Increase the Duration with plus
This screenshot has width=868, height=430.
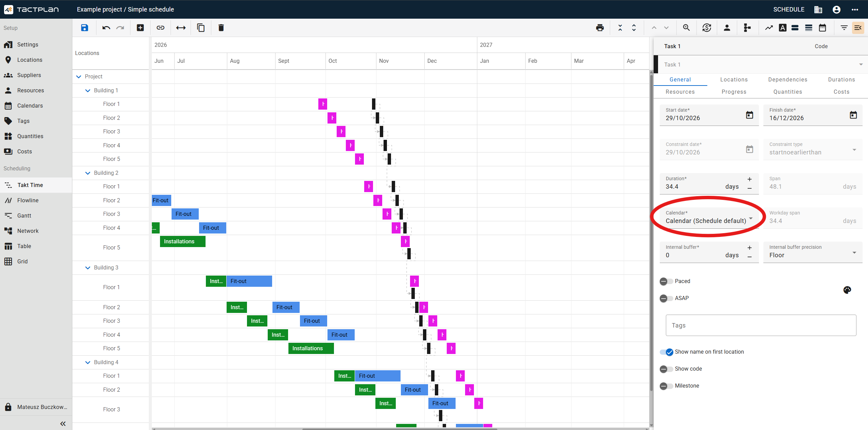tap(750, 179)
